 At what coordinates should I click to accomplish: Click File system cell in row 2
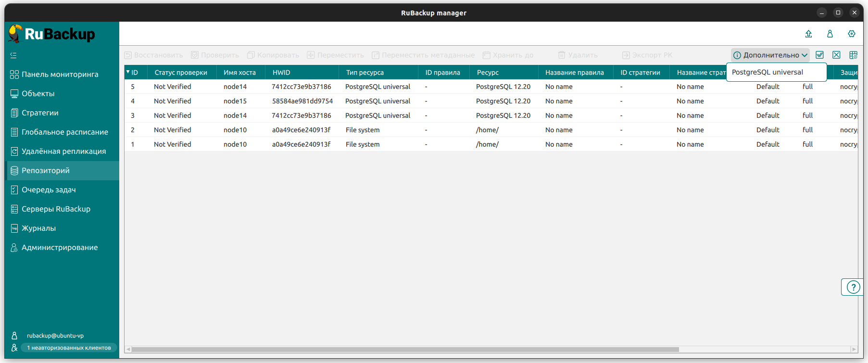(x=363, y=130)
